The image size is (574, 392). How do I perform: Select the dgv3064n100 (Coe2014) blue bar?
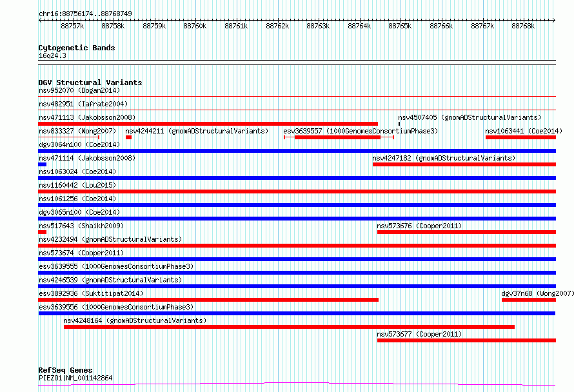297,151
